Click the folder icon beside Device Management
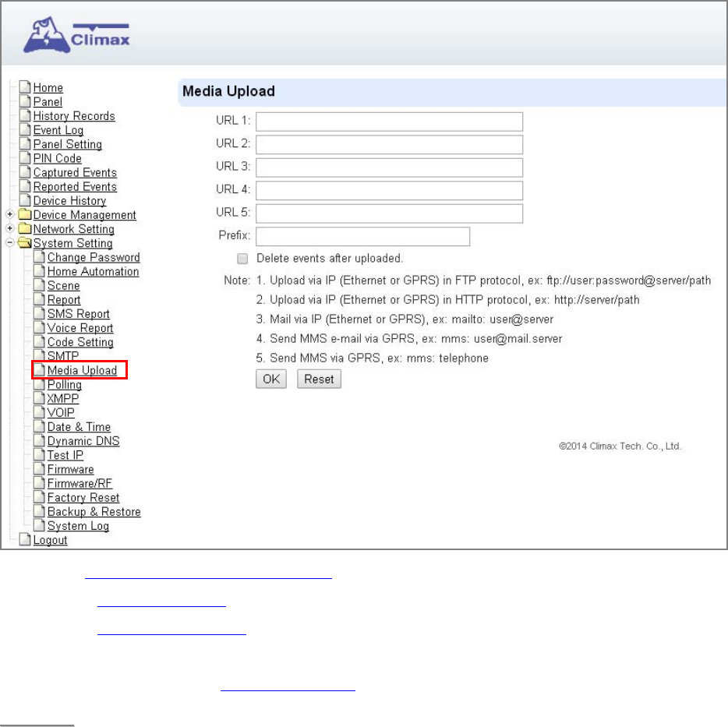 coord(25,214)
